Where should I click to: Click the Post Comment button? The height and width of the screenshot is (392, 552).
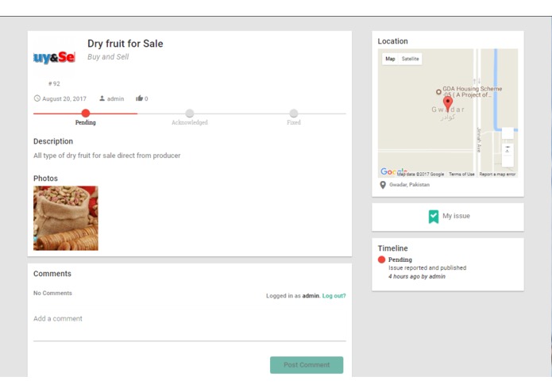pyautogui.click(x=307, y=365)
